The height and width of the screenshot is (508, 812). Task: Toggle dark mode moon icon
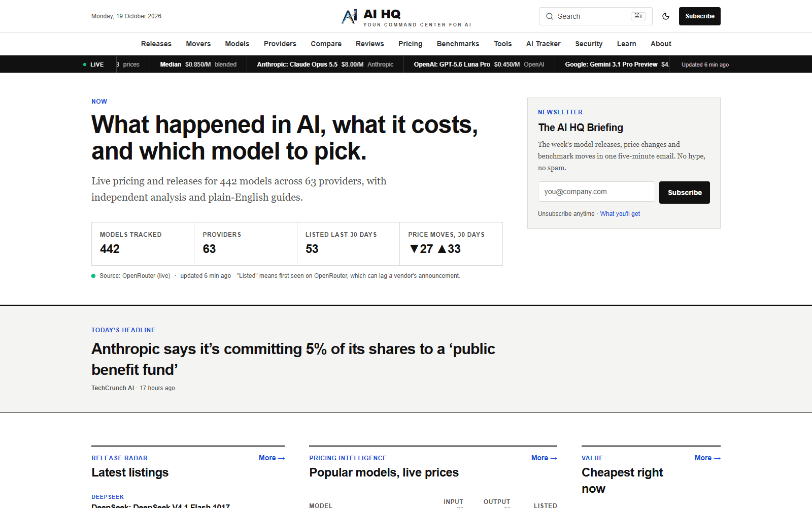pos(666,16)
